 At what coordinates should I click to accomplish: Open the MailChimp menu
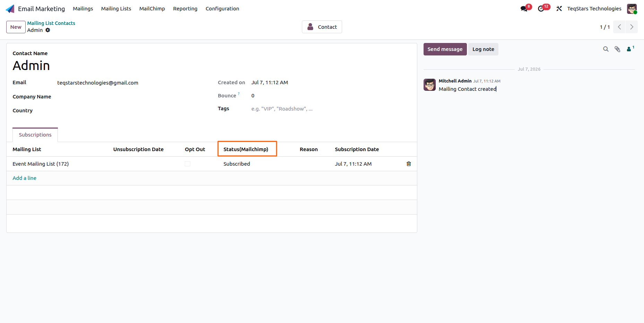(152, 9)
